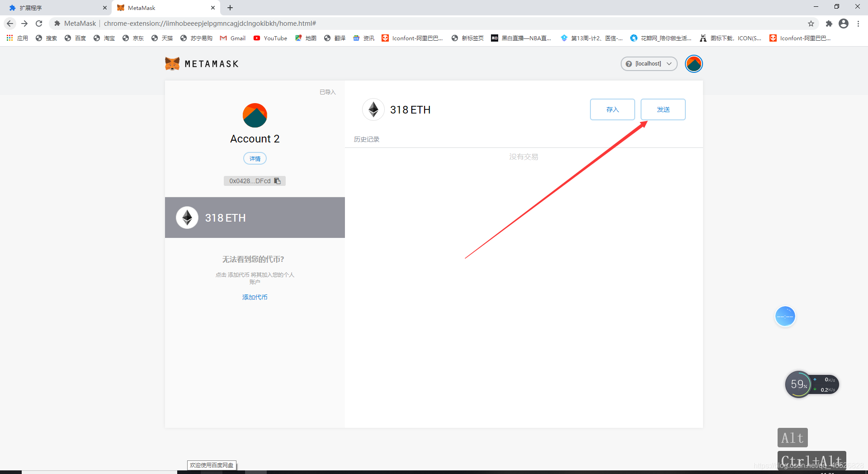Image resolution: width=868 pixels, height=474 pixels.
Task: Go back with the browser back arrow
Action: 10,24
